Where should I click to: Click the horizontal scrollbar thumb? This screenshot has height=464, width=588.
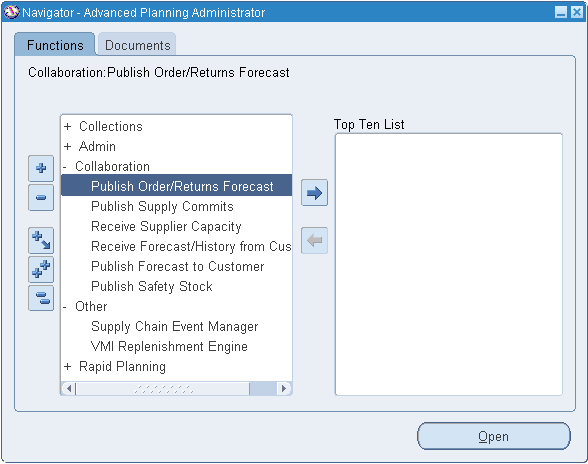(x=163, y=389)
